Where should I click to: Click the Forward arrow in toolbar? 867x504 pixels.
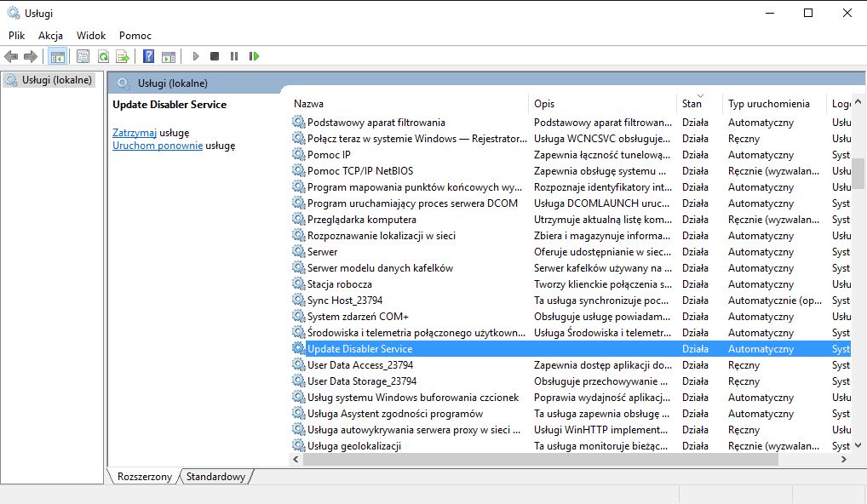[31, 57]
